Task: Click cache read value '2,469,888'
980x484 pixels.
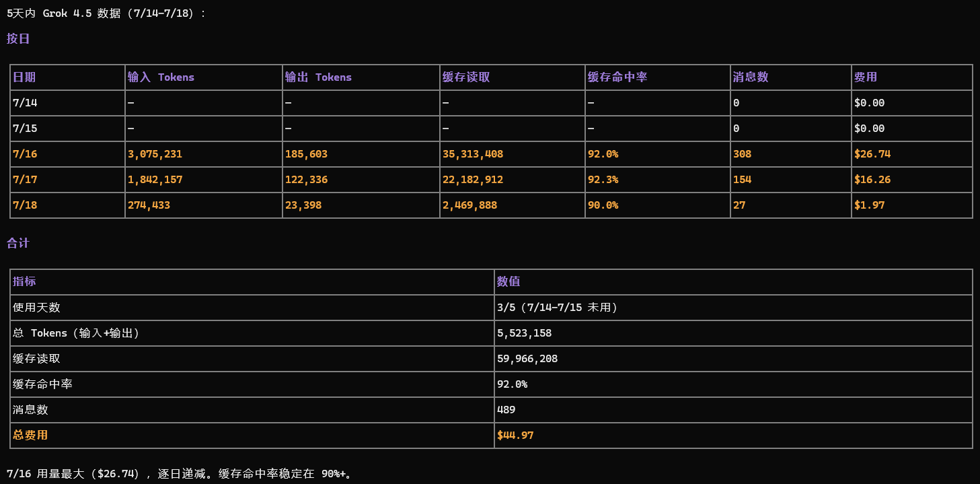Action: point(469,205)
